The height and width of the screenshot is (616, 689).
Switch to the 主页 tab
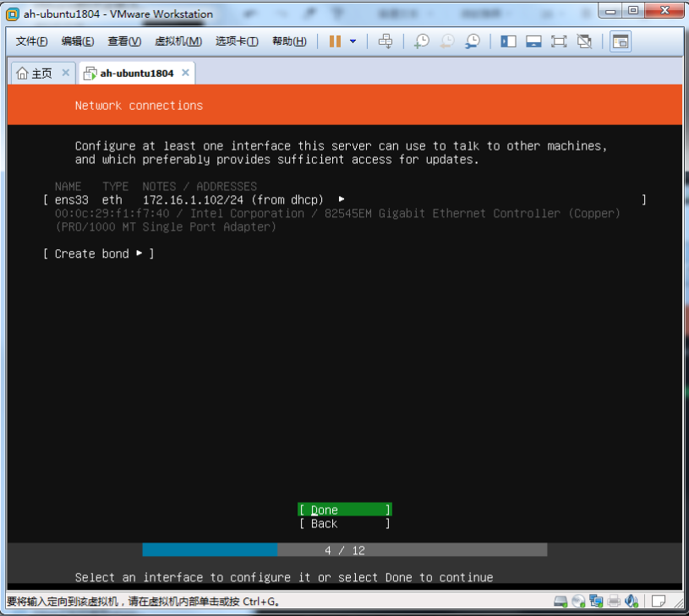tap(35, 74)
